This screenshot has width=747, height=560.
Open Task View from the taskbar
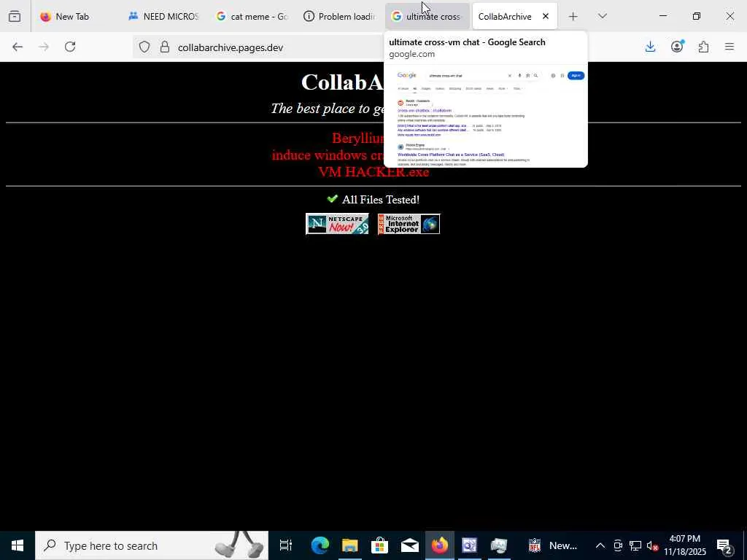pos(285,545)
